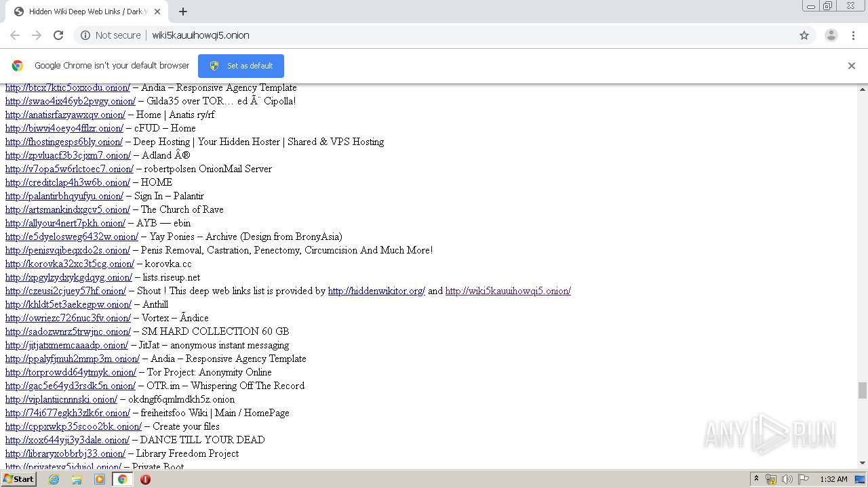The image size is (868, 488).
Task: Follow the wiki5kauuihowqi5.onion link in text
Action: 508,291
